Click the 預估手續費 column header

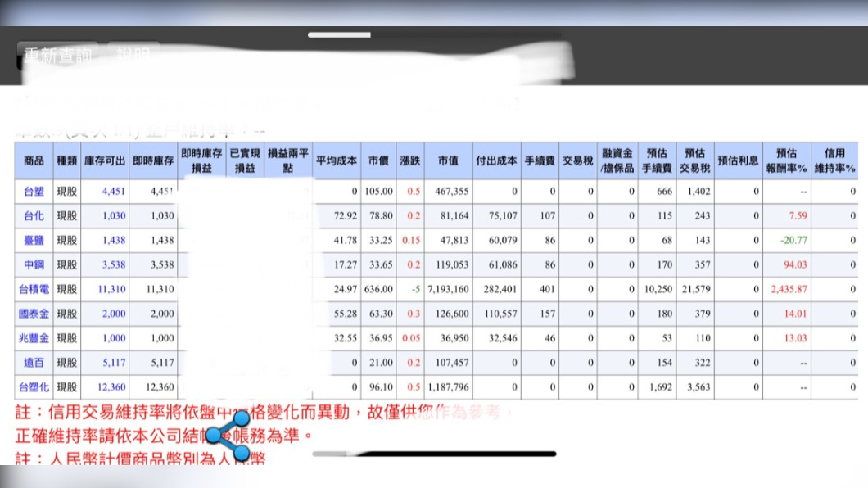click(x=657, y=160)
